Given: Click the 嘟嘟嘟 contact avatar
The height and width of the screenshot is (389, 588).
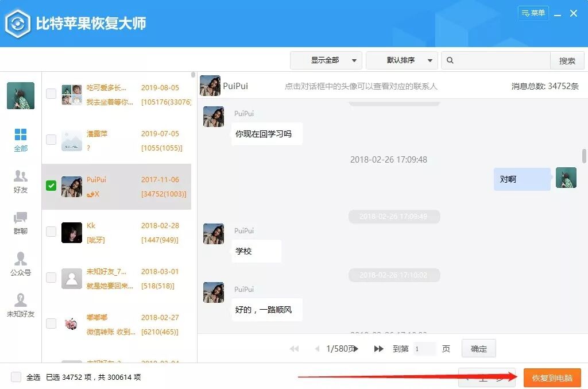Looking at the screenshot, I should point(72,323).
